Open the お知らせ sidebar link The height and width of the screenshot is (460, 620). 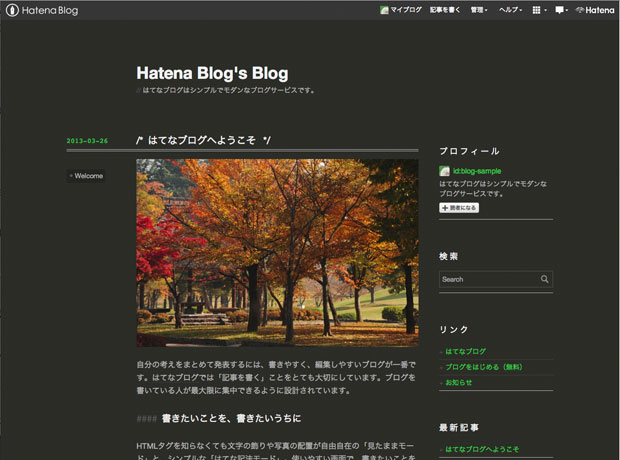tap(459, 382)
